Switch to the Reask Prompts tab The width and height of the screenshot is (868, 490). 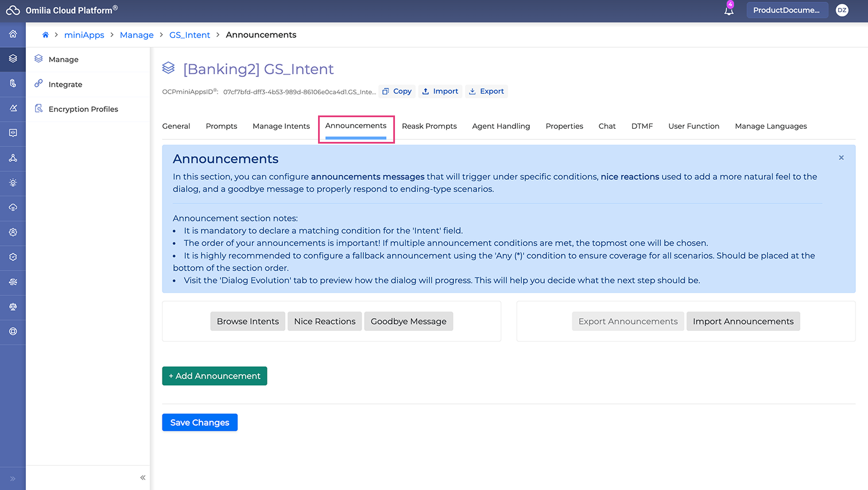point(429,126)
